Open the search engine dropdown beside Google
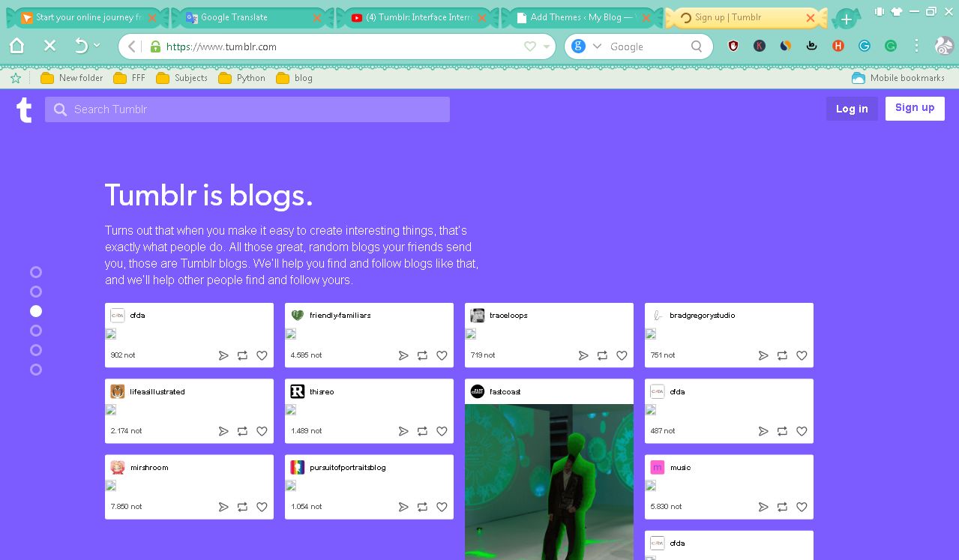 pos(596,46)
